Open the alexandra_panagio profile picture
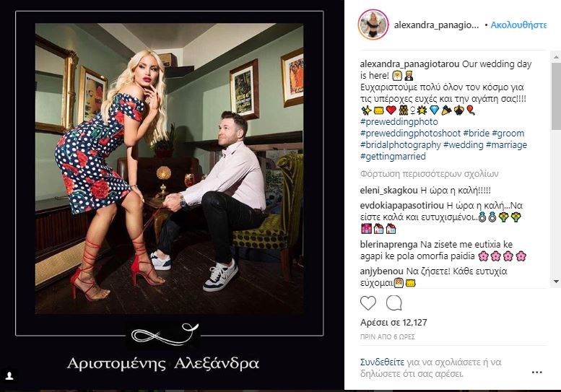 tap(373, 25)
